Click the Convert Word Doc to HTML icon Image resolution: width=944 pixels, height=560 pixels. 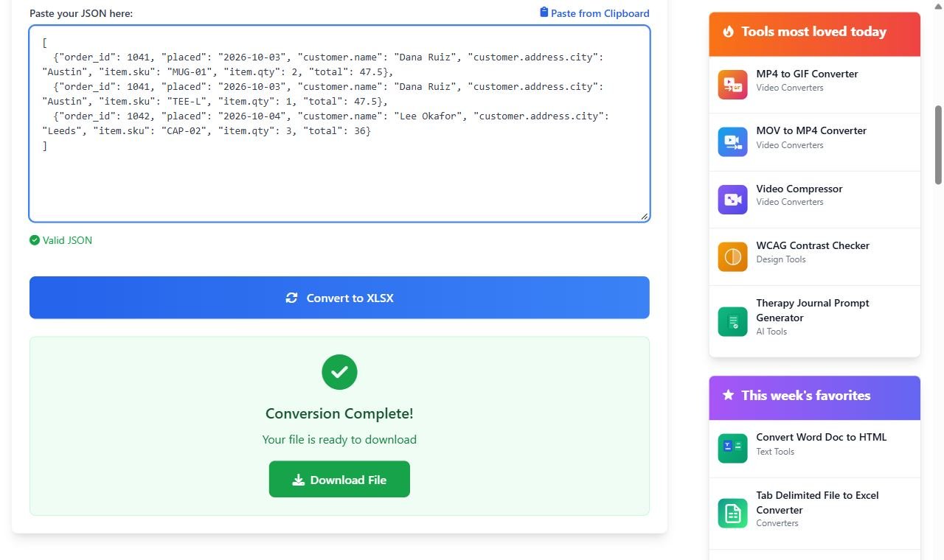pyautogui.click(x=732, y=448)
